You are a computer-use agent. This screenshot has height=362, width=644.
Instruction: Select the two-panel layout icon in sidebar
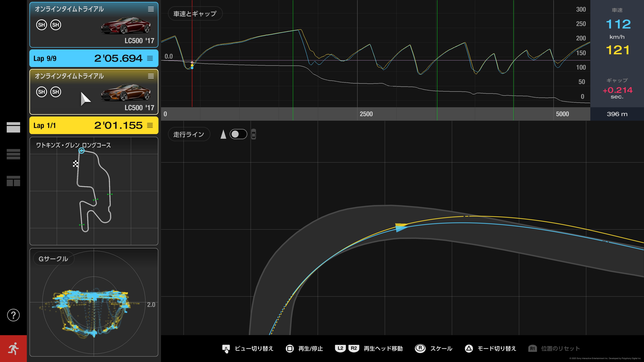coord(13,127)
